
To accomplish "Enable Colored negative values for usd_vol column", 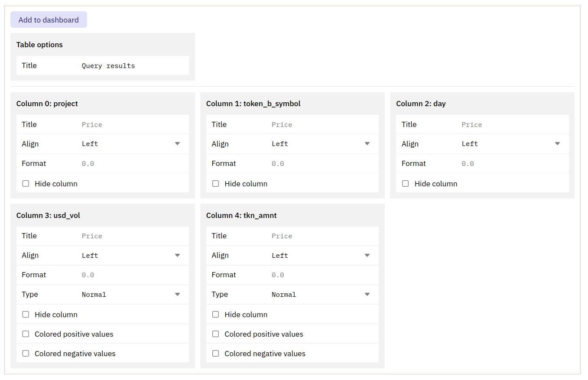I will [x=26, y=353].
